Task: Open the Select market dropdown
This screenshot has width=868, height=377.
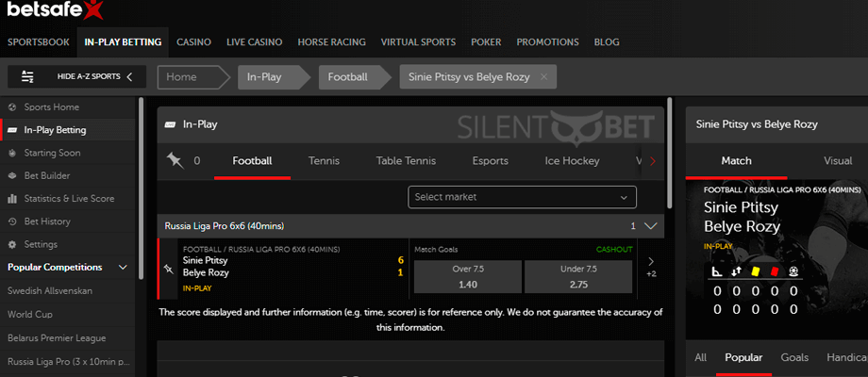Action: (522, 197)
